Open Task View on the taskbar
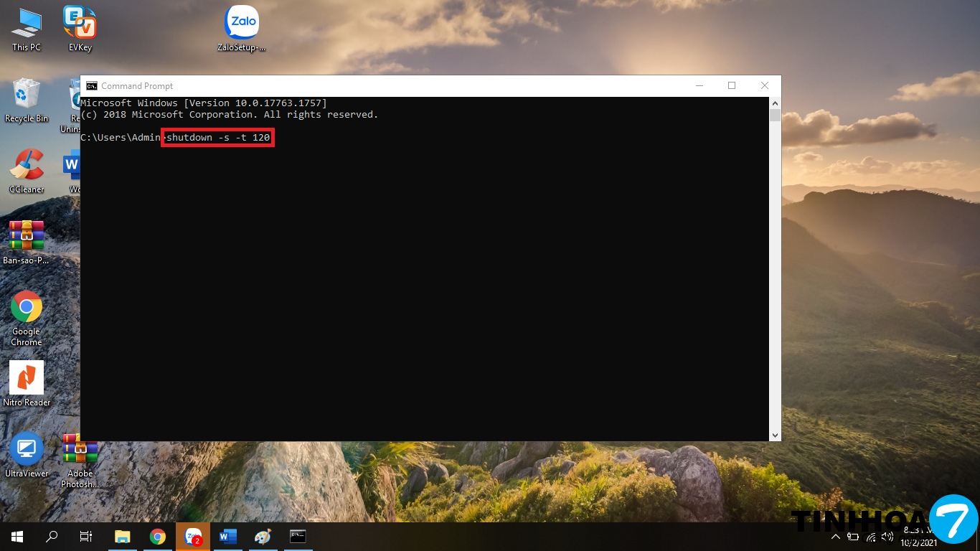Viewport: 980px width, 551px height. point(86,537)
